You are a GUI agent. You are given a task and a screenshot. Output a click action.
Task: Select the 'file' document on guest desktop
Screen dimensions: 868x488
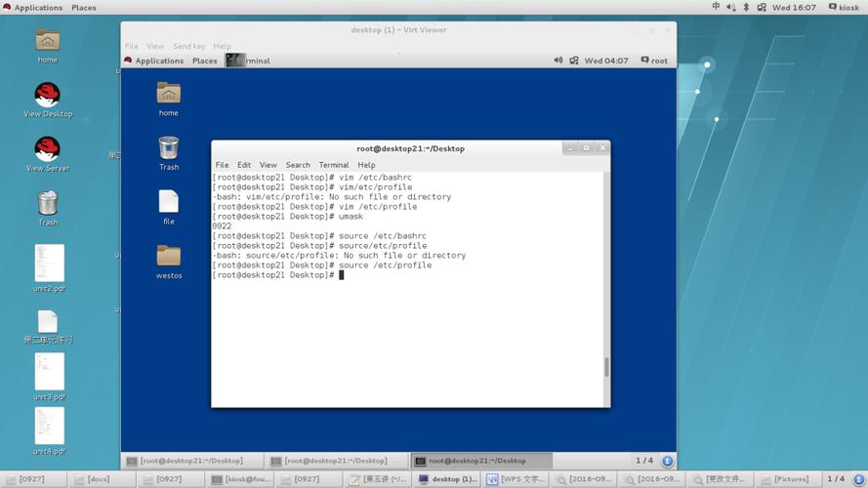point(168,207)
